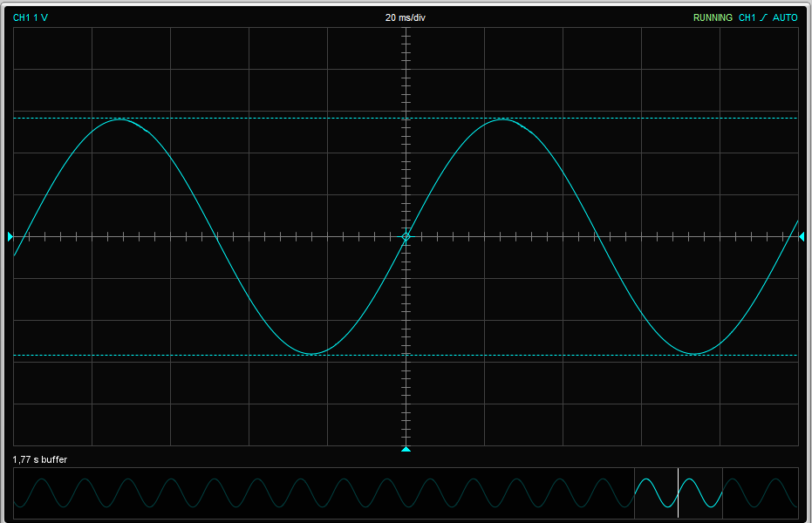Click the first positive peak of the waveform

(120, 119)
